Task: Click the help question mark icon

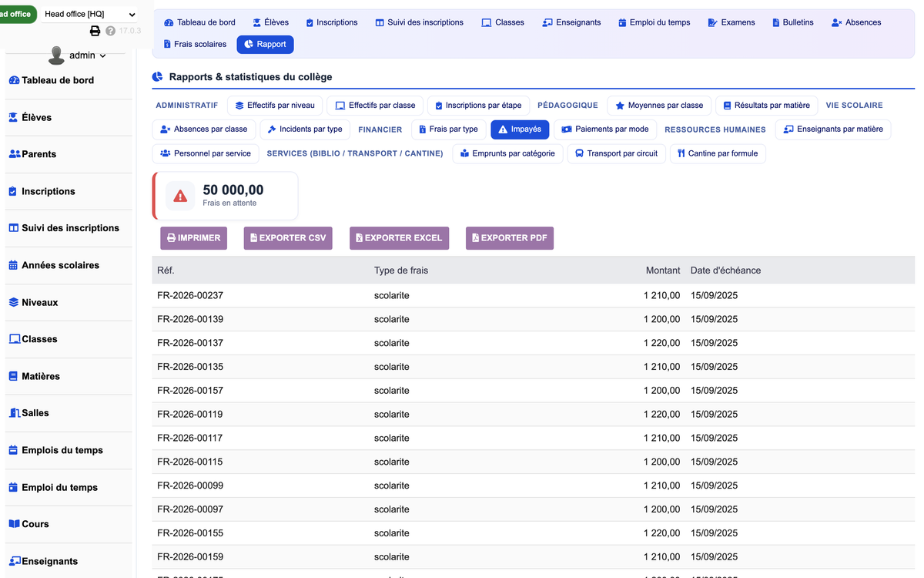Action: coord(110,31)
